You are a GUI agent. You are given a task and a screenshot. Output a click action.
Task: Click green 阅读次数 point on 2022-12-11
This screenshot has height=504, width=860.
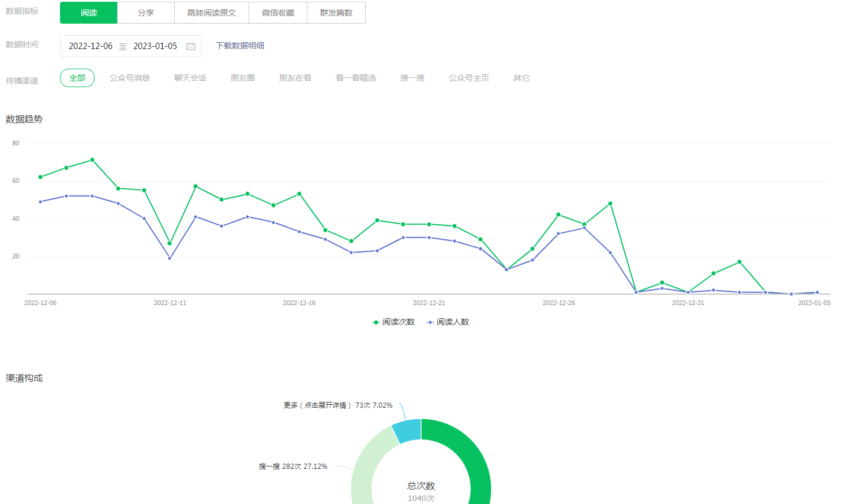click(x=170, y=243)
